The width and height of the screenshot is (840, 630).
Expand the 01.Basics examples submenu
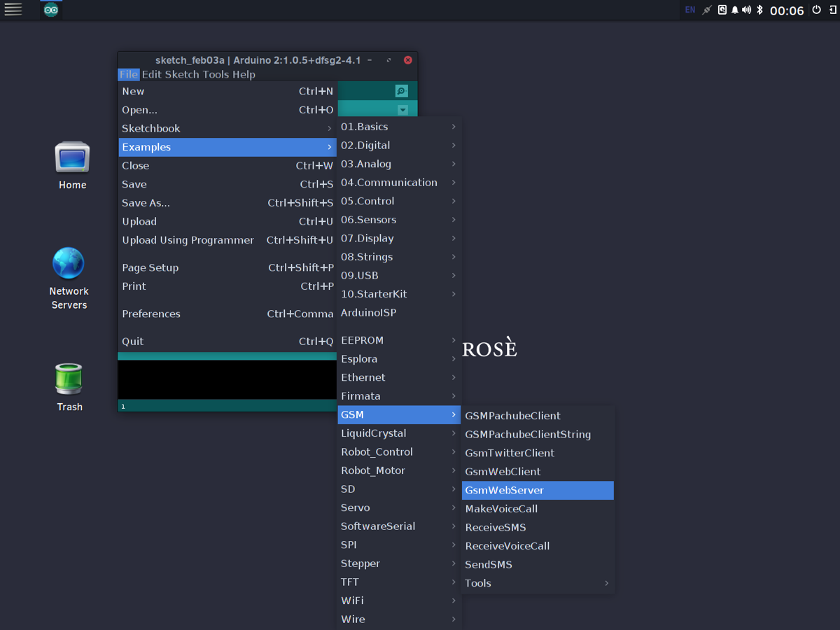click(x=399, y=127)
